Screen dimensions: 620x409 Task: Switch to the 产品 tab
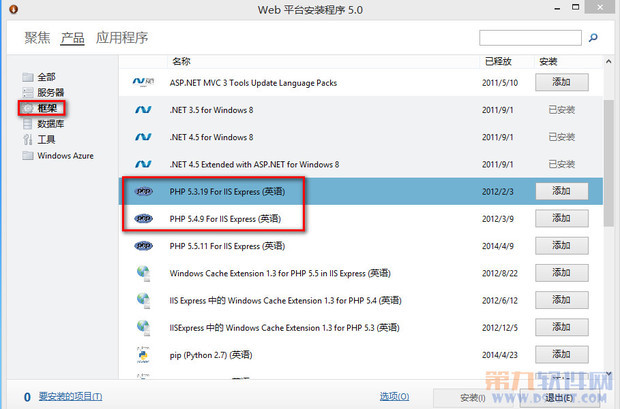point(72,38)
